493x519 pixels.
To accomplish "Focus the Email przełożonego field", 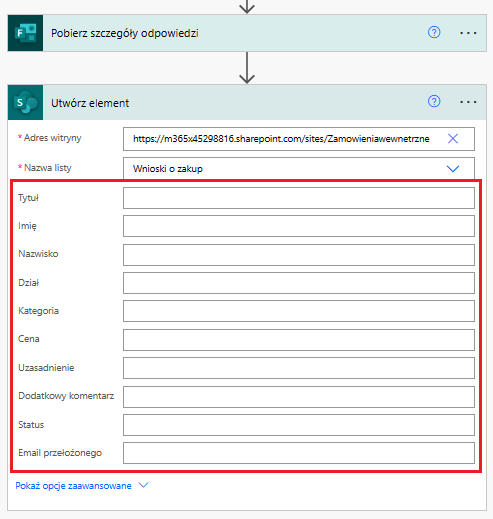I will pos(299,453).
